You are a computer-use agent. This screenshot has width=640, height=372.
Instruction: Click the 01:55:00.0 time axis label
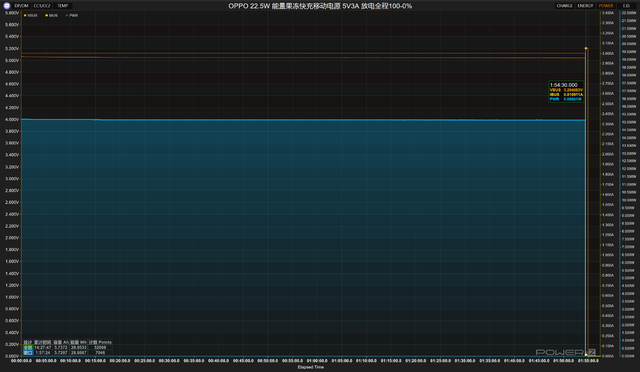pos(588,361)
